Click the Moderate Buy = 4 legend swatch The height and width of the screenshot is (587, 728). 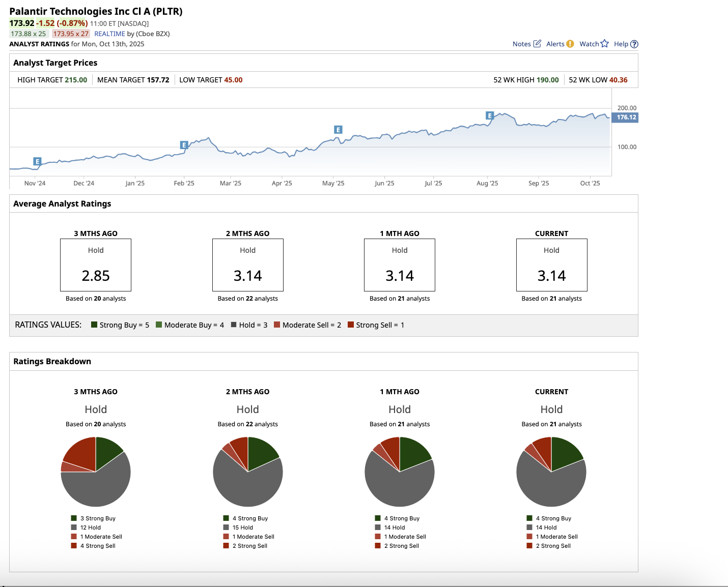click(x=159, y=325)
